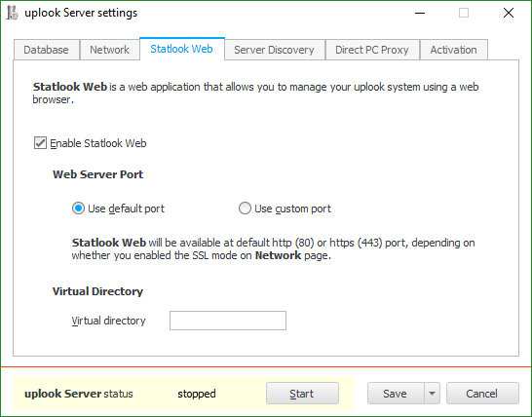This screenshot has width=532, height=417.
Task: Minimize the uplook Server settings window
Action: (420, 14)
